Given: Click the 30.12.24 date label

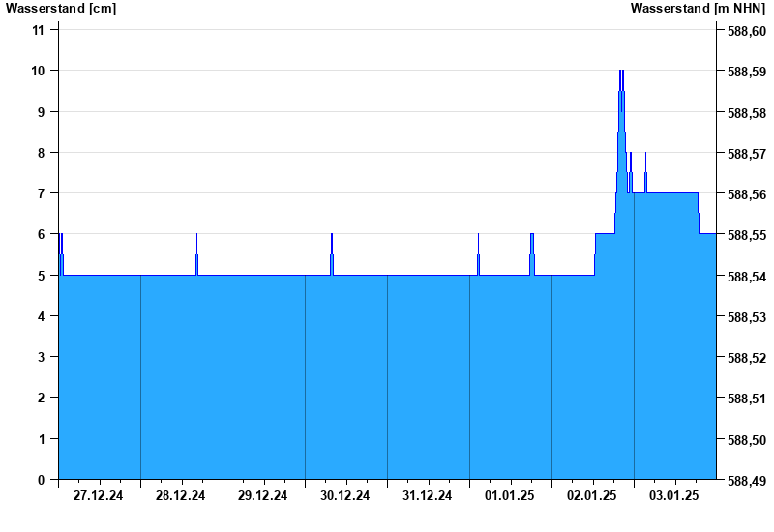Looking at the screenshot, I should pos(345,495).
